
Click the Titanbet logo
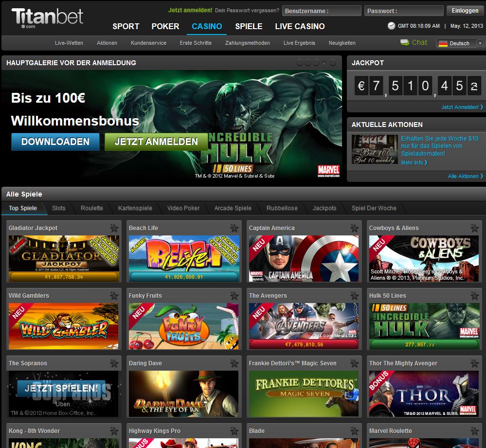coord(47,18)
